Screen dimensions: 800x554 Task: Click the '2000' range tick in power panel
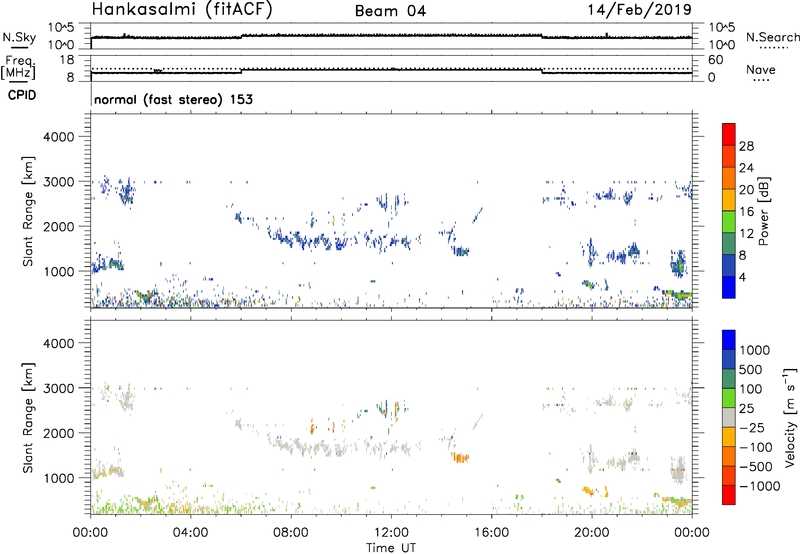click(x=59, y=226)
